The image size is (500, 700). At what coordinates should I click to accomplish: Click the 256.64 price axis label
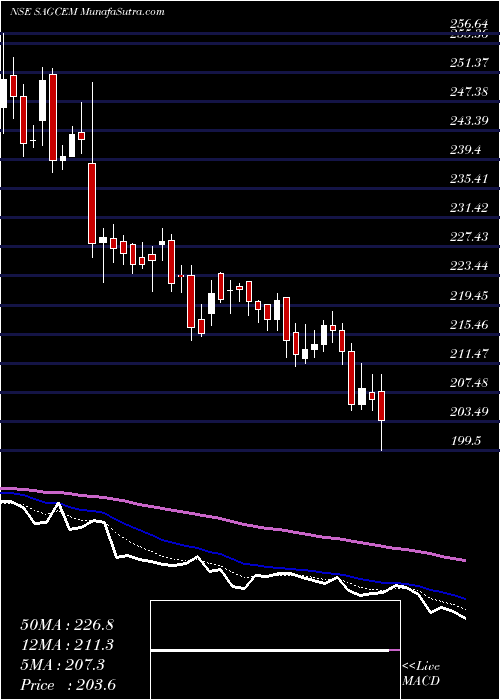(469, 25)
